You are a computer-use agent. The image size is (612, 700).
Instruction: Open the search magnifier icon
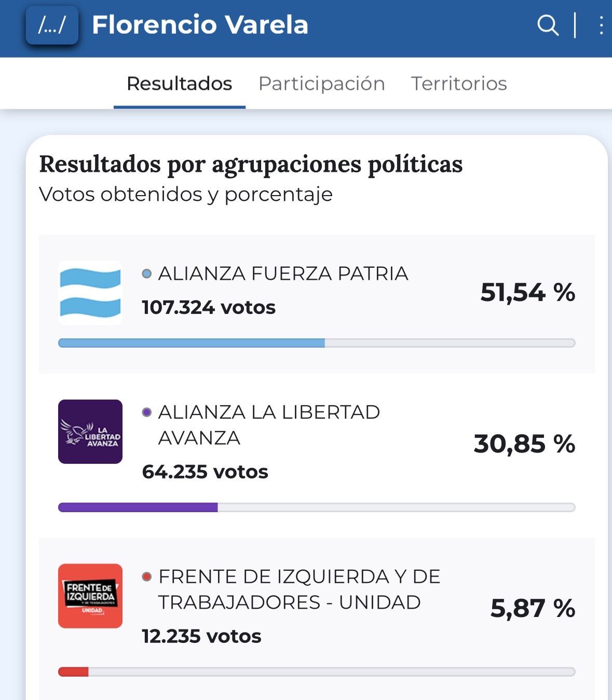[x=548, y=25]
